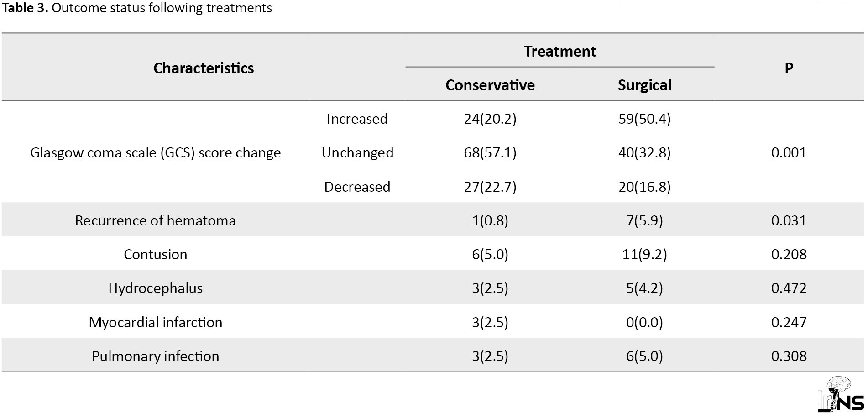Select the Unchanged subcategory label
This screenshot has height=419, width=868.
point(357,152)
